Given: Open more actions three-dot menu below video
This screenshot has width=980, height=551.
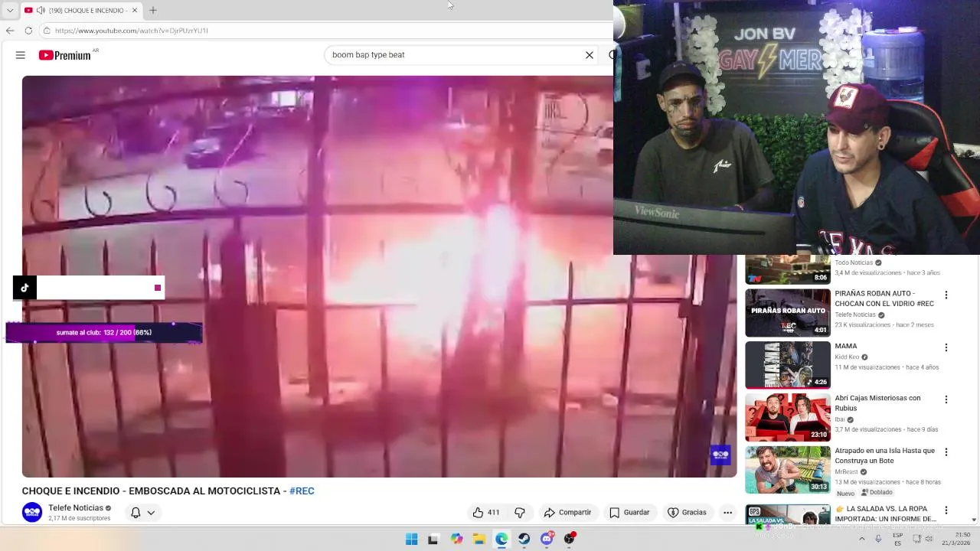Looking at the screenshot, I should (728, 513).
